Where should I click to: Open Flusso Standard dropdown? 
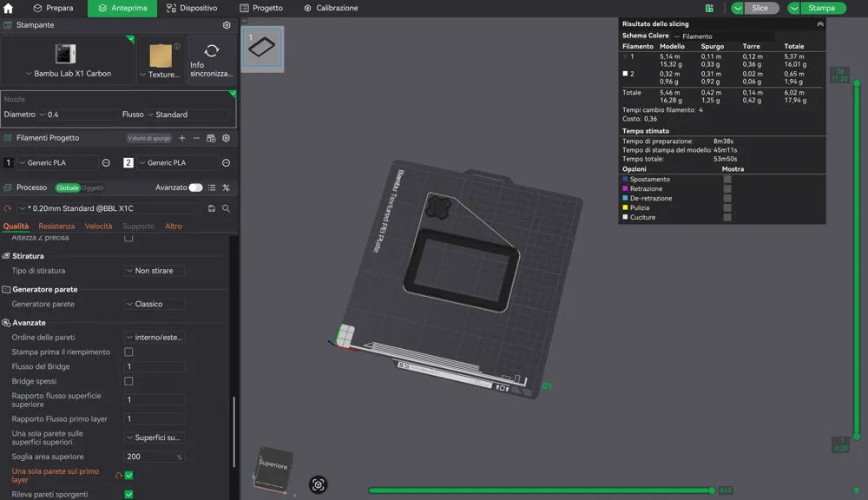click(187, 115)
